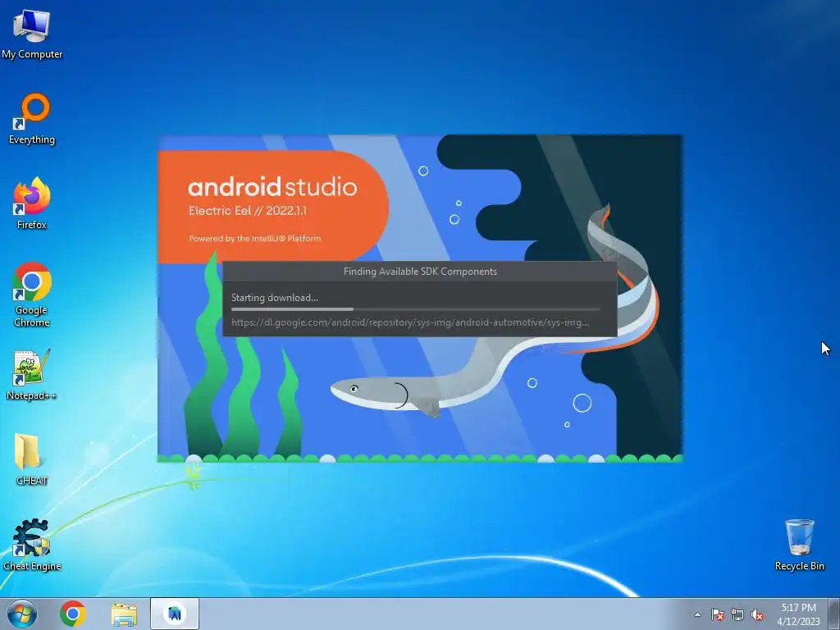This screenshot has width=840, height=630.
Task: Click 'Electric Eel // 2022.1.1' version text
Action: 248,211
